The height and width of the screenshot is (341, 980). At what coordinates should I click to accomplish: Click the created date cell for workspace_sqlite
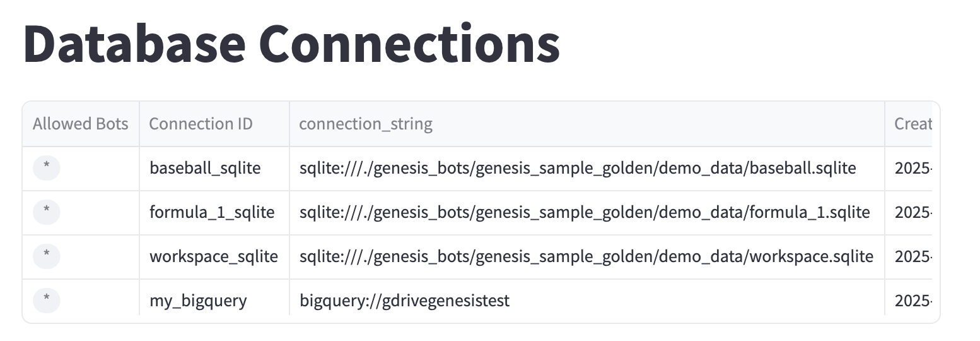coord(912,256)
